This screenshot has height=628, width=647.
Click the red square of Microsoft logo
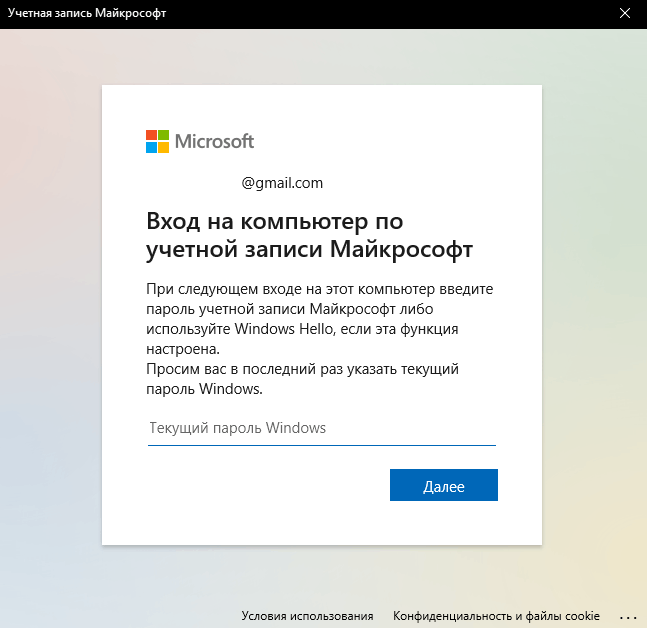coord(151,135)
